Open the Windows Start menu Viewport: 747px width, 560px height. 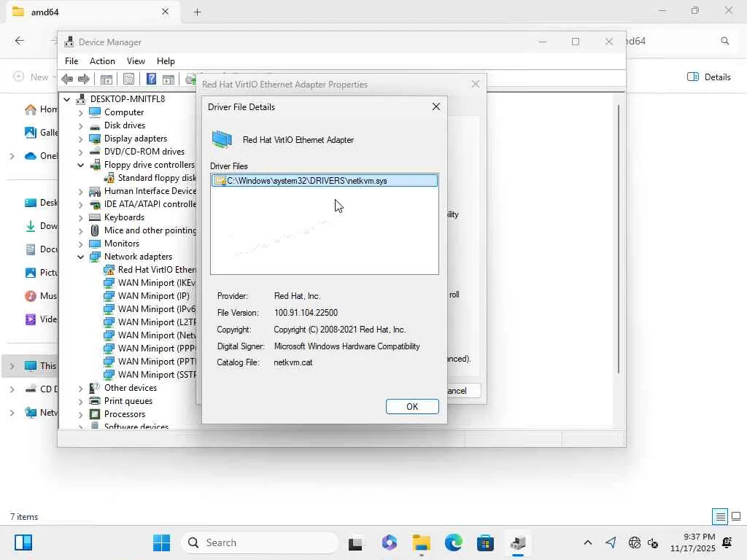[x=161, y=542]
